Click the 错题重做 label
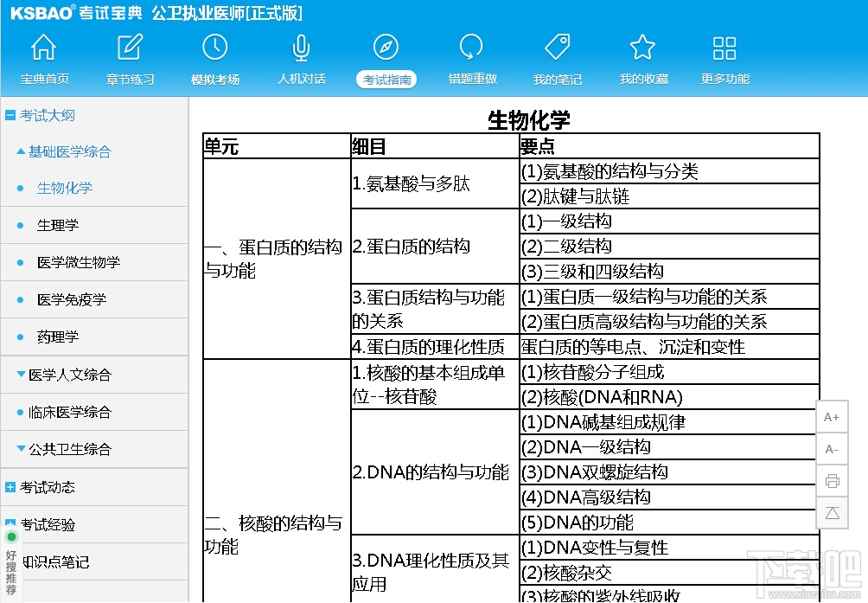The image size is (868, 603). [472, 80]
